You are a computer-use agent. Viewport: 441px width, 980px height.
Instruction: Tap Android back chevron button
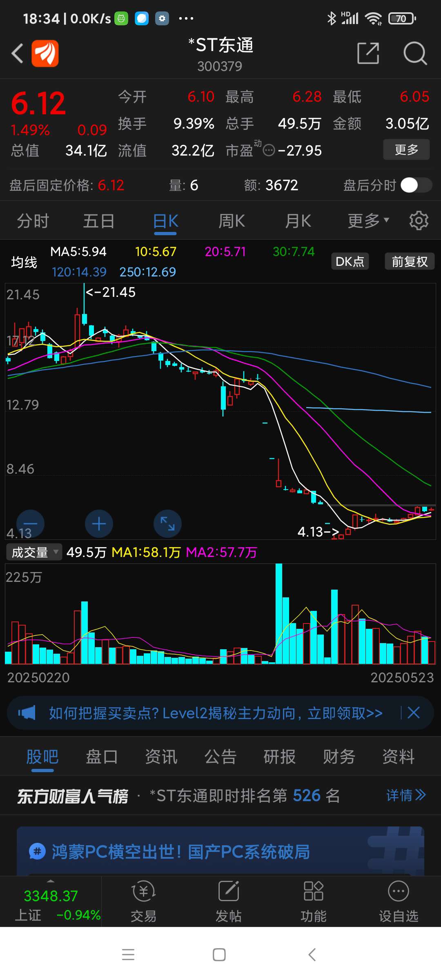(312, 955)
